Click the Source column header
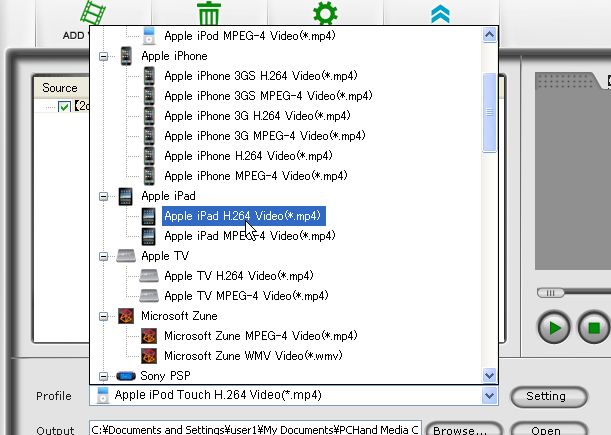The width and height of the screenshot is (611, 435). (x=62, y=88)
